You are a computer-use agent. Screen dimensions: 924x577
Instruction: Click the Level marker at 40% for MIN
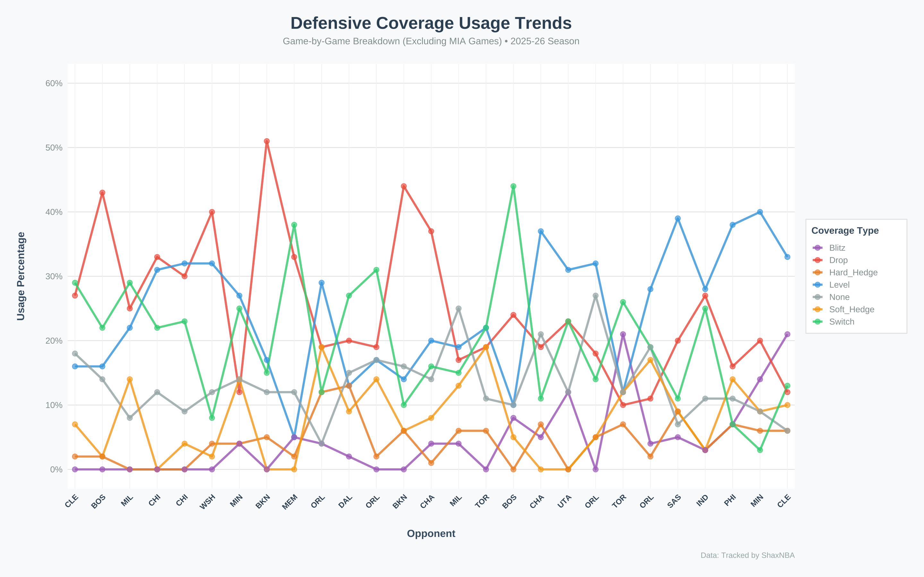pyautogui.click(x=760, y=212)
